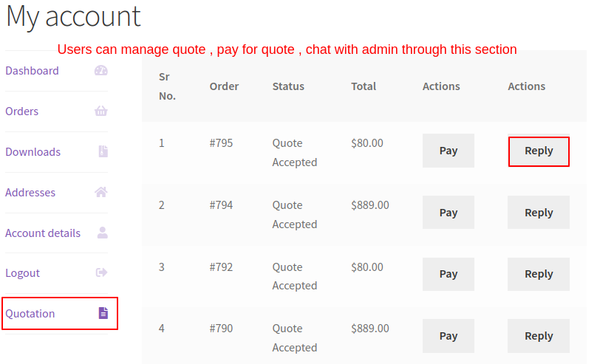The image size is (600, 364).
Task: Reply to quote order #792
Action: pyautogui.click(x=539, y=274)
